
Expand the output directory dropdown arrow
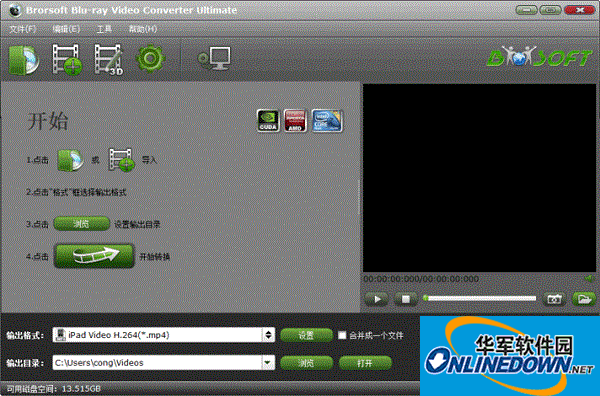coord(268,362)
